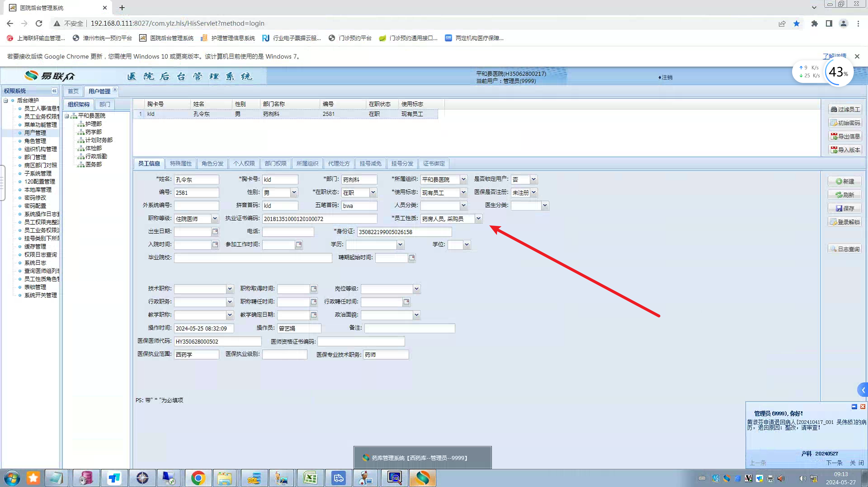Click the 刷新 refresh button
Image resolution: width=868 pixels, height=487 pixels.
tap(845, 195)
